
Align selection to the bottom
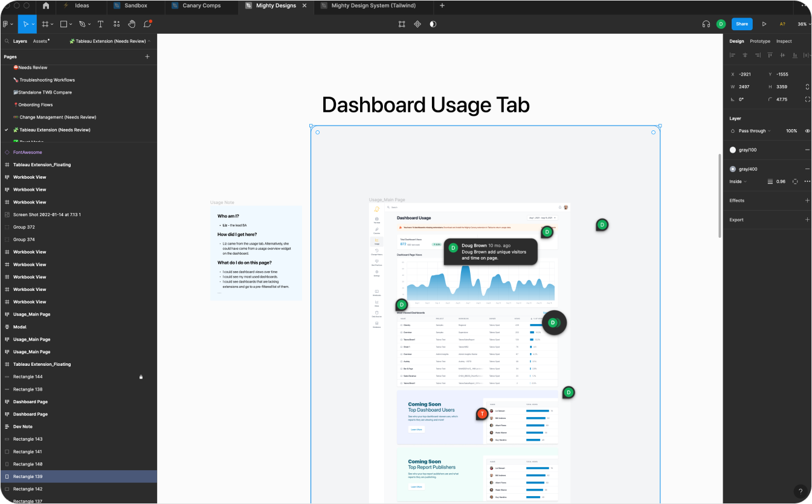(795, 55)
